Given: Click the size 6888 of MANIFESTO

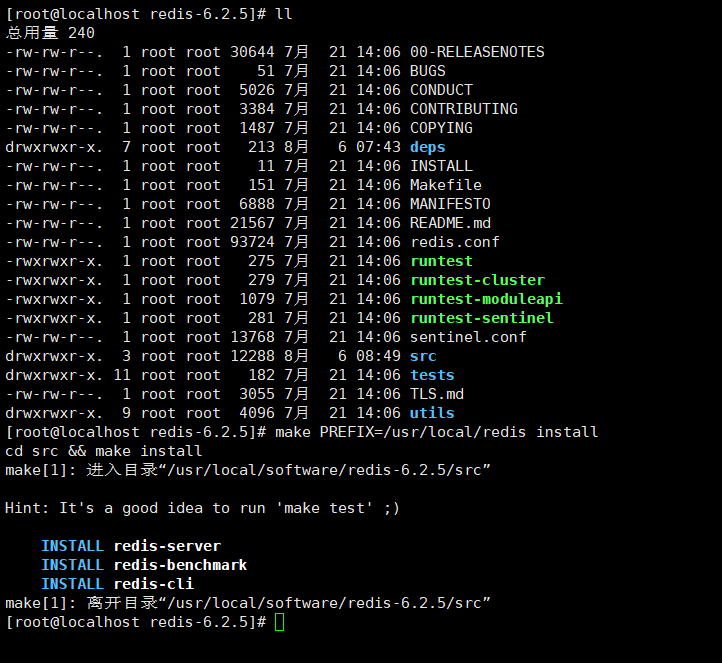Looking at the screenshot, I should pos(257,204).
